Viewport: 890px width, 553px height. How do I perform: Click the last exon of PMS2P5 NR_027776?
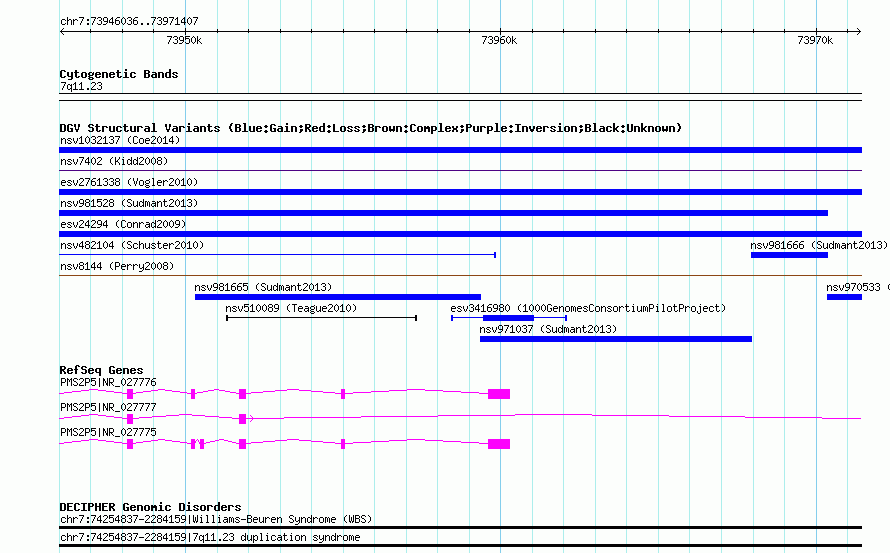[x=499, y=394]
